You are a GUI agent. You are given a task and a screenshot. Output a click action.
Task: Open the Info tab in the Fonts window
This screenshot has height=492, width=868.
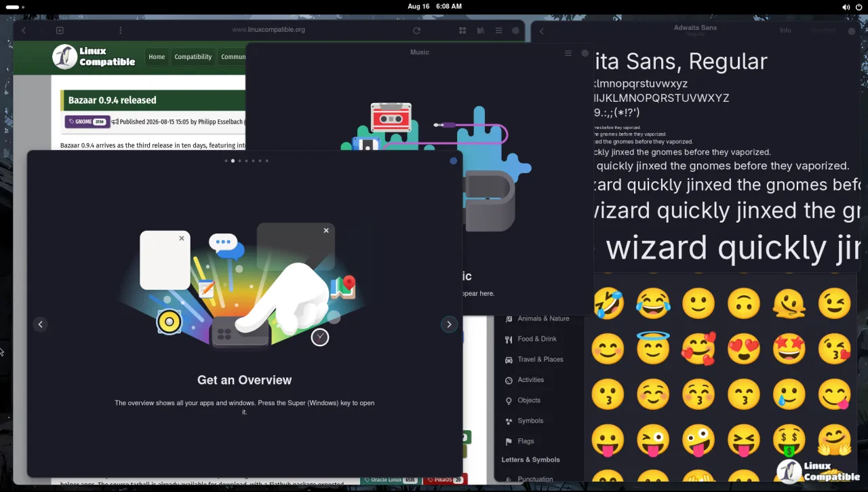click(785, 31)
